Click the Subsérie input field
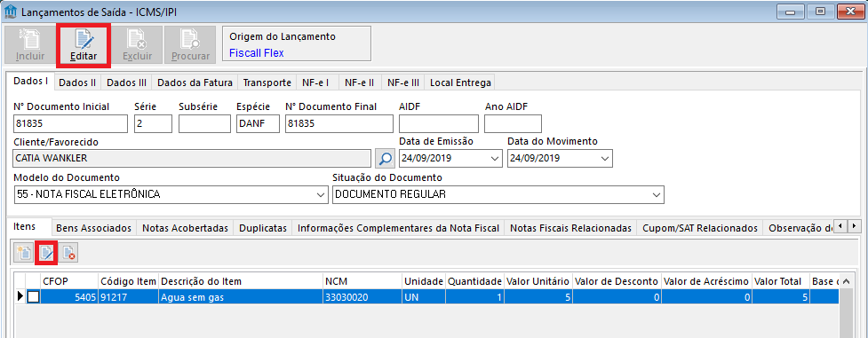868x338 pixels. 205,124
